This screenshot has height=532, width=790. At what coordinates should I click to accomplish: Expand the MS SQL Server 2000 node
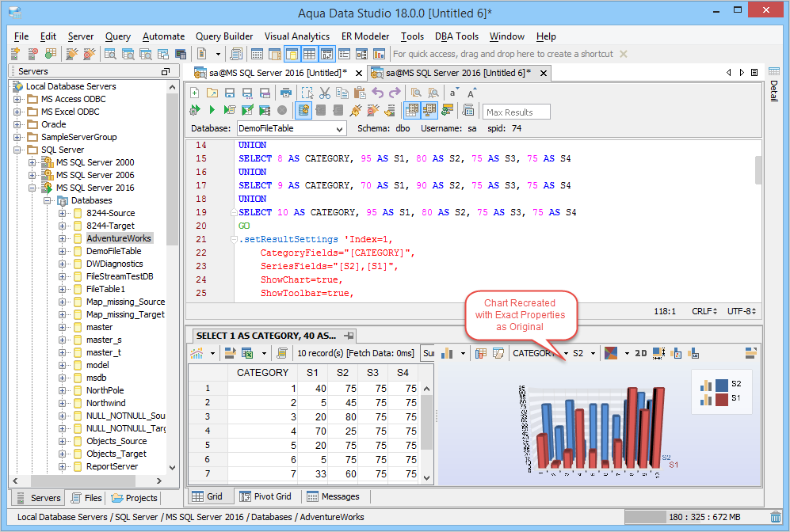[x=32, y=162]
